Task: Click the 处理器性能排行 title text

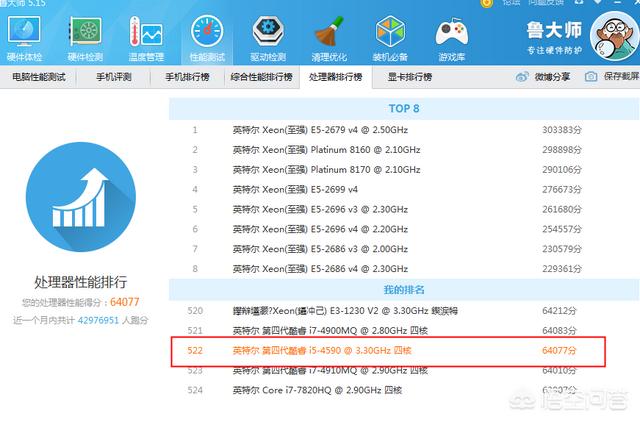Action: pos(80,282)
